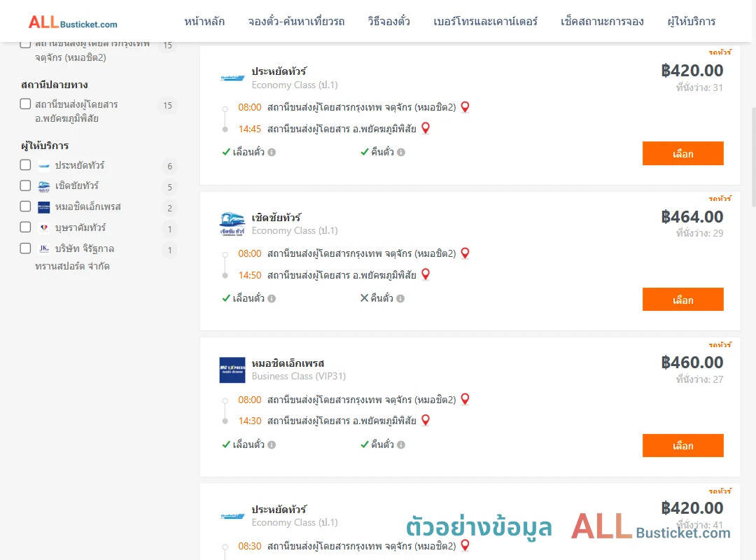Show เลื่อนตั๋ว info icon in หมอชิตเอ็กเพรส card
This screenshot has width=756, height=560.
coord(272,444)
